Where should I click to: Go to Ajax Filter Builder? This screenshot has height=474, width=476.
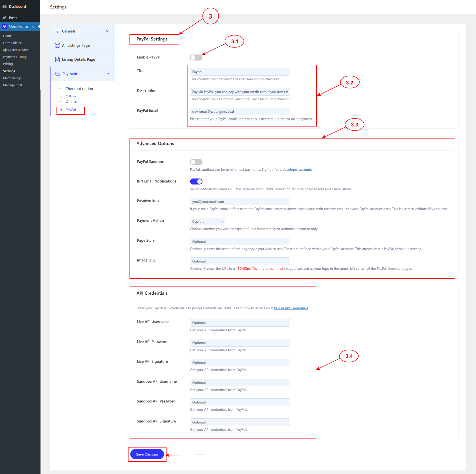coord(15,50)
